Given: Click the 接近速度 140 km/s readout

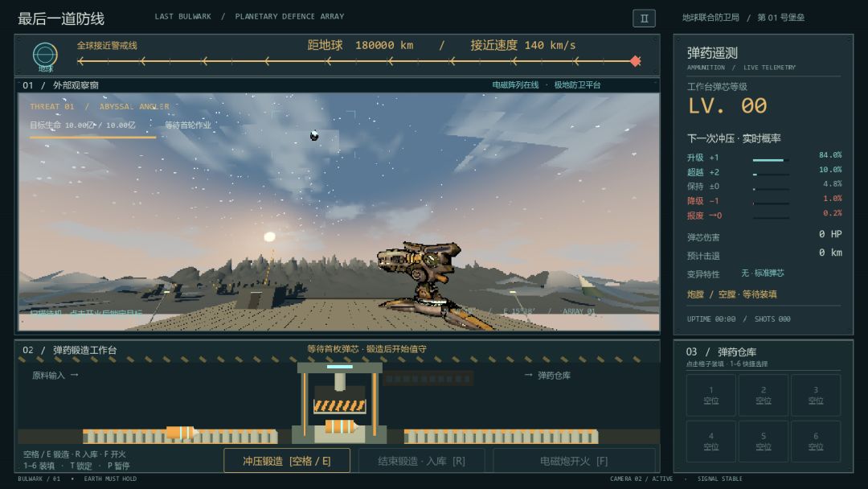Looking at the screenshot, I should [523, 45].
